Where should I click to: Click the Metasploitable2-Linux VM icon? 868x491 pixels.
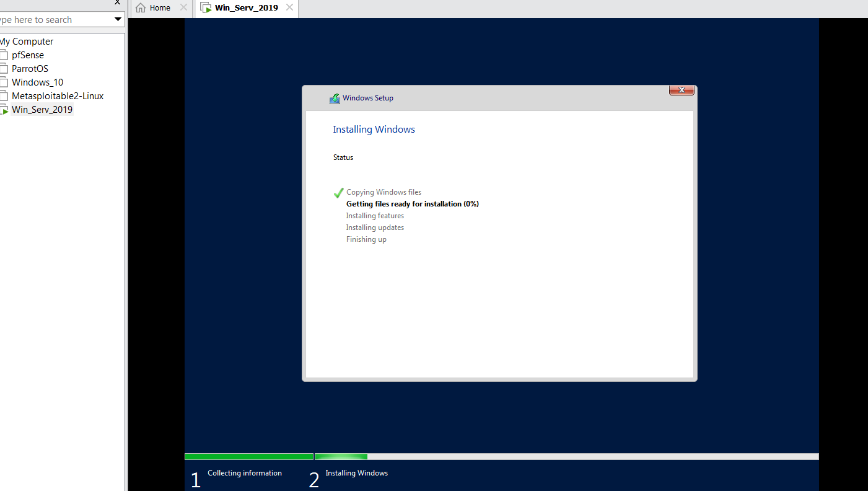(x=4, y=96)
